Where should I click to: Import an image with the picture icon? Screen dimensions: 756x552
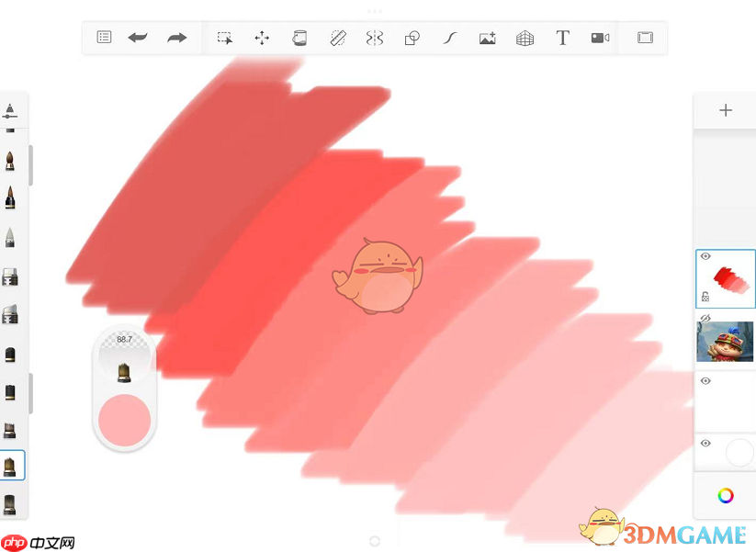(x=487, y=38)
